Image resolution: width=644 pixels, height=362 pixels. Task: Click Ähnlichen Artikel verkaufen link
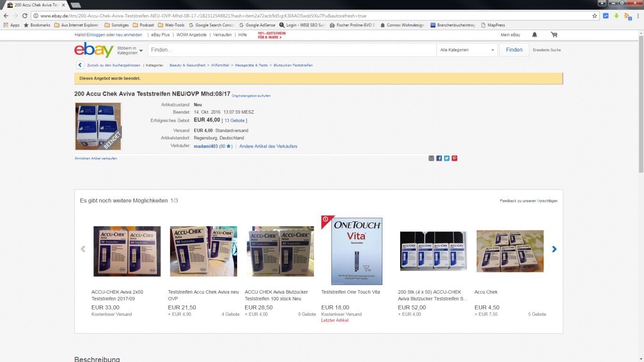(96, 158)
